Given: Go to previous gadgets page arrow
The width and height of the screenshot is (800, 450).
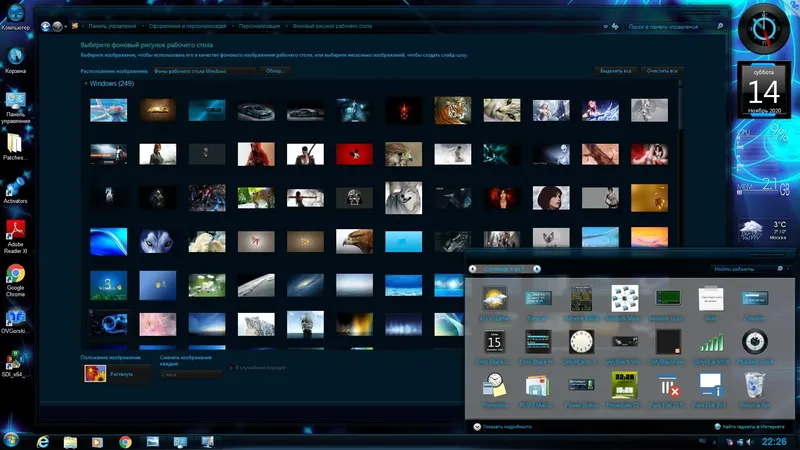Looking at the screenshot, I should [x=472, y=269].
